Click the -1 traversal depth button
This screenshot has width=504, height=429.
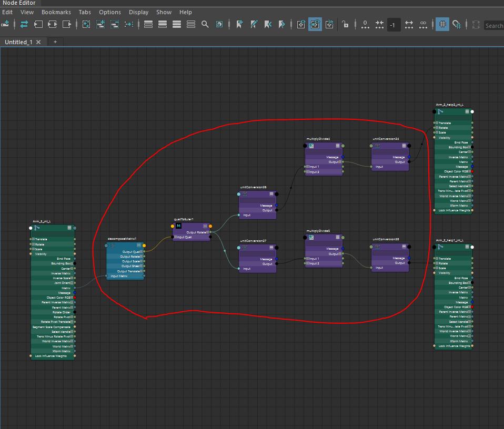pos(394,24)
